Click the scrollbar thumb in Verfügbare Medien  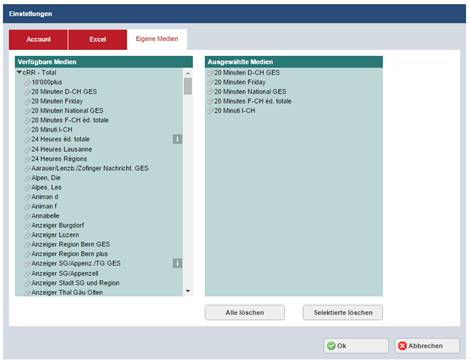click(188, 86)
